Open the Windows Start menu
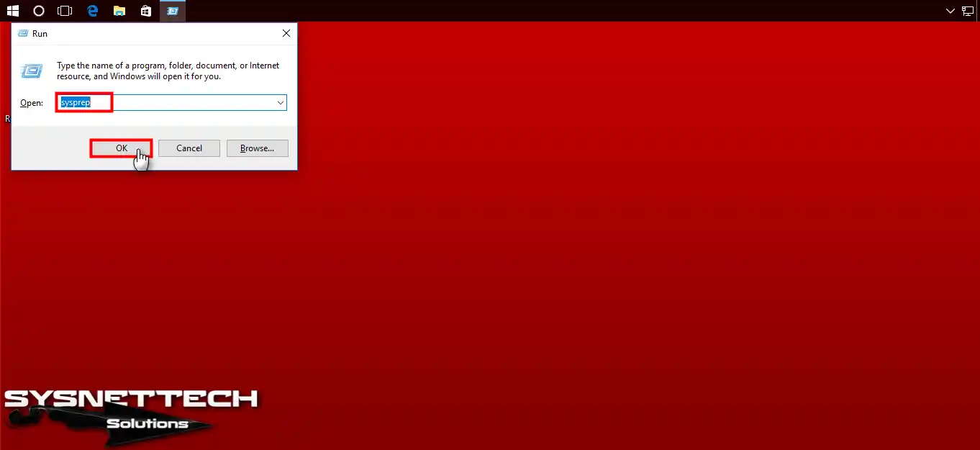 12,11
